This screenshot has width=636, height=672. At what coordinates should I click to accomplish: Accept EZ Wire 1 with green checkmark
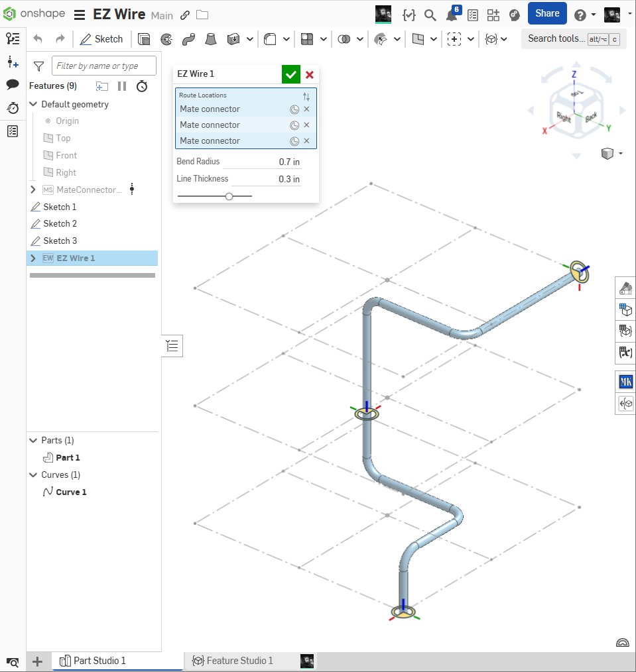coord(290,75)
